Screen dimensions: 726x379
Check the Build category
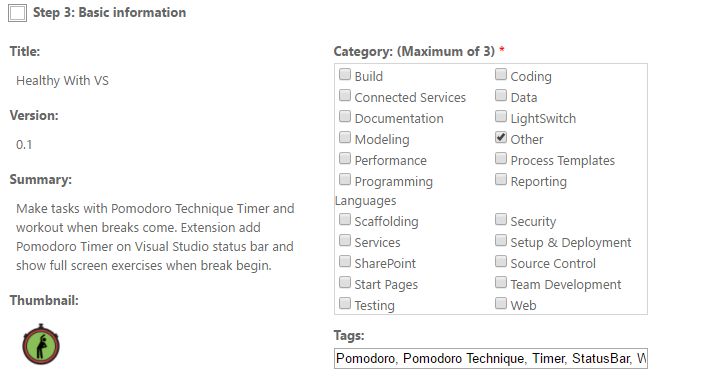[x=345, y=75]
